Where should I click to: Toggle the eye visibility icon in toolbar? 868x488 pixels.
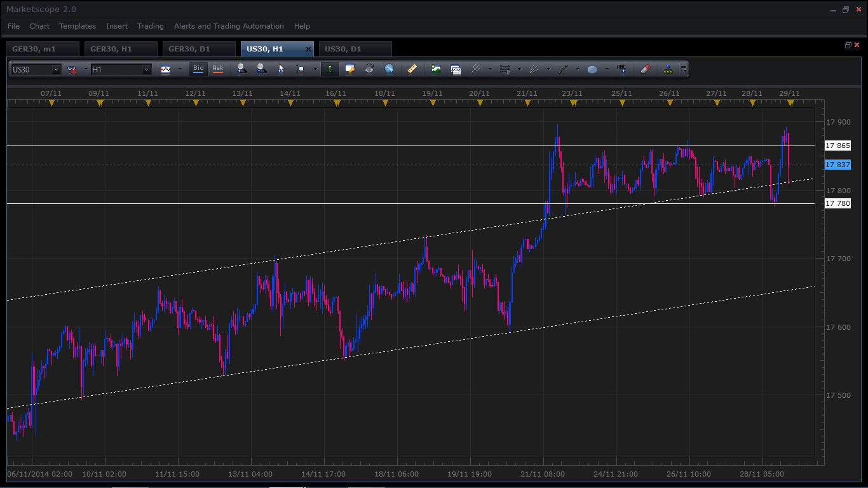point(369,69)
